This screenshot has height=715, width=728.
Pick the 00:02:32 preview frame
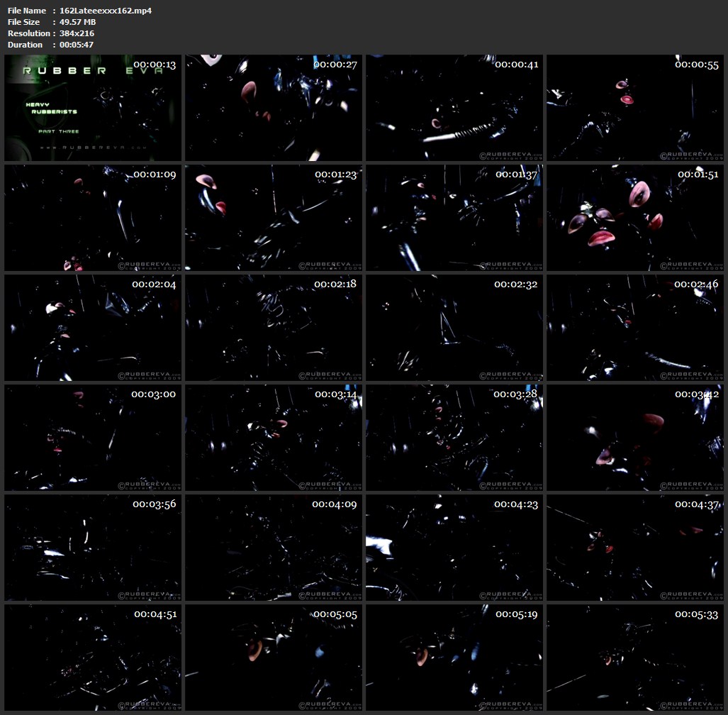click(454, 328)
